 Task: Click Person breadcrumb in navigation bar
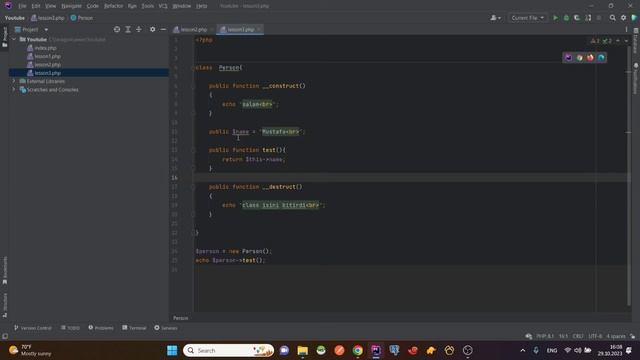[82, 18]
